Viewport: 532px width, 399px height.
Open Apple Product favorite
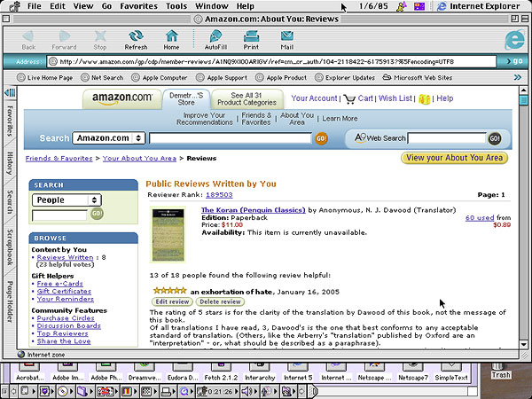(x=281, y=78)
